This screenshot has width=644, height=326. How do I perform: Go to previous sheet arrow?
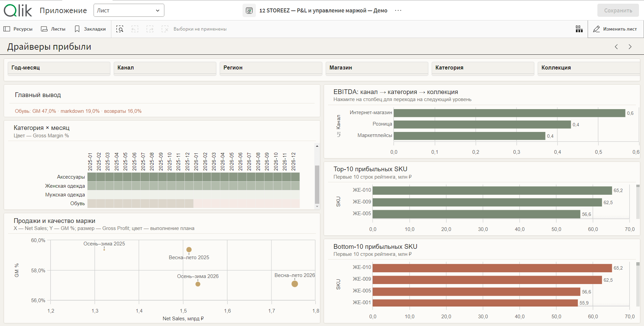pyautogui.click(x=616, y=47)
